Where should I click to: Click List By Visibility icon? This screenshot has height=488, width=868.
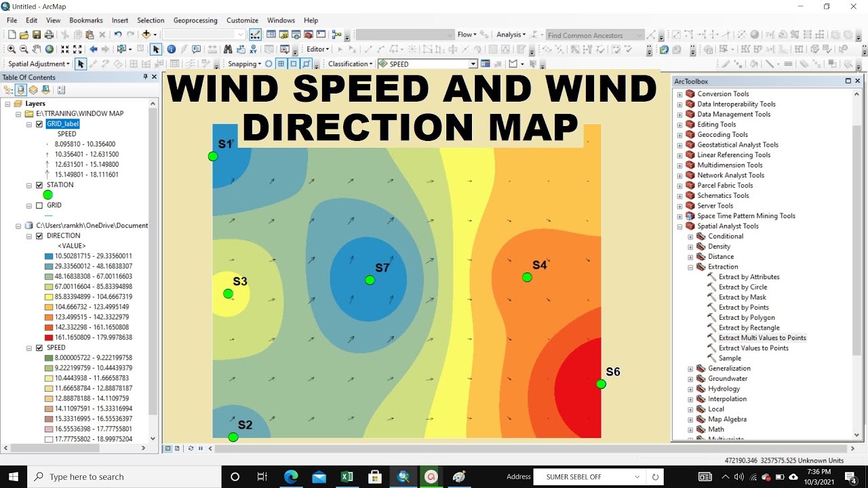pyautogui.click(x=33, y=90)
